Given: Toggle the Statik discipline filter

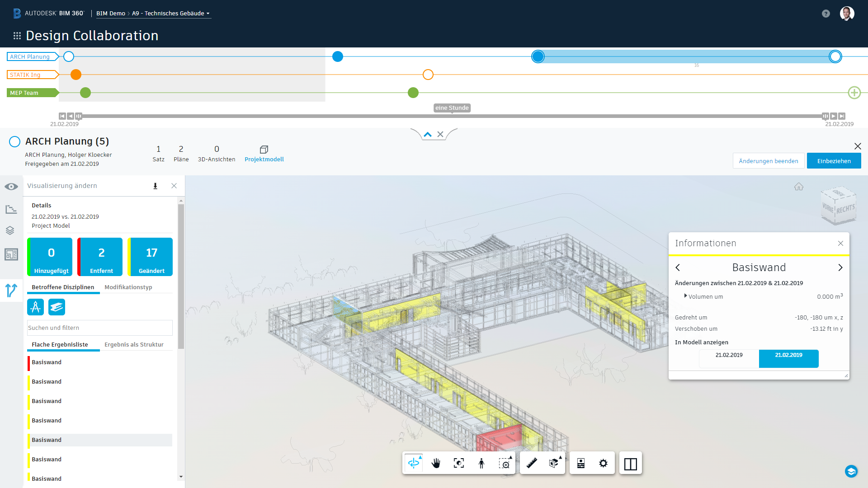Looking at the screenshot, I should click(x=56, y=307).
